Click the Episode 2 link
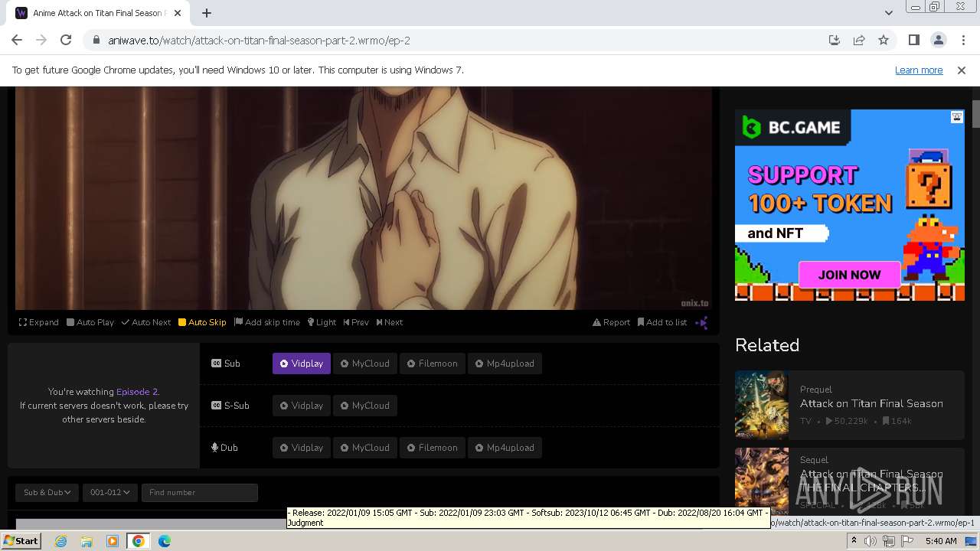980x551 pixels. [x=136, y=392]
